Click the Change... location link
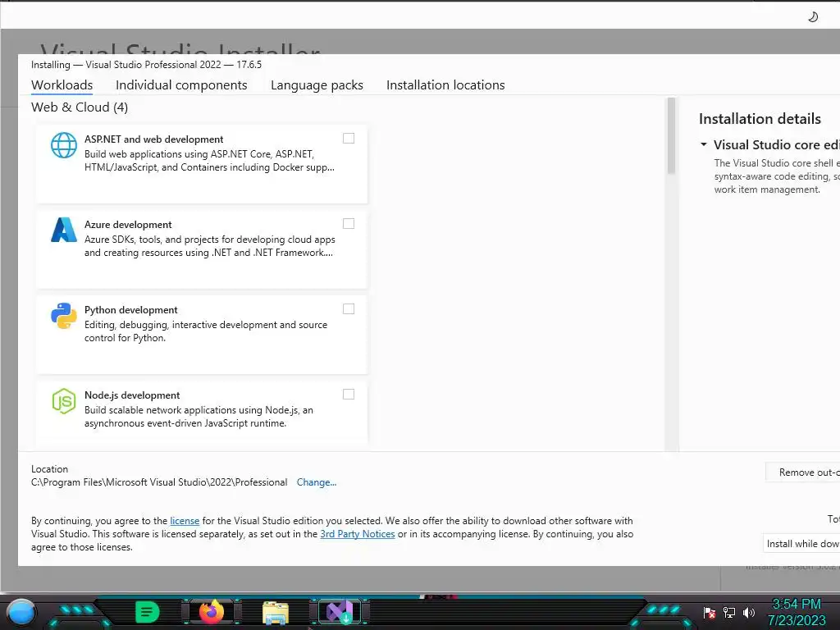 coord(317,482)
